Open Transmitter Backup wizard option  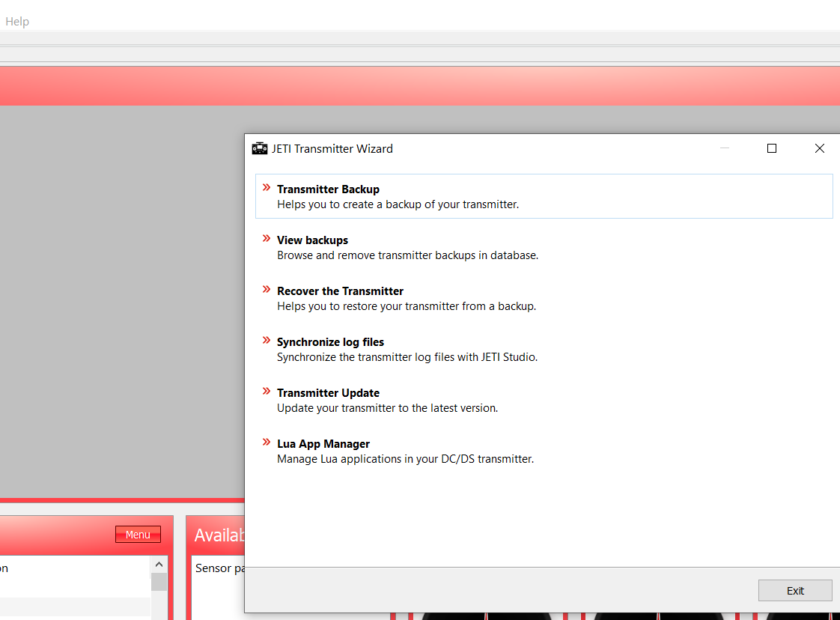(544, 196)
